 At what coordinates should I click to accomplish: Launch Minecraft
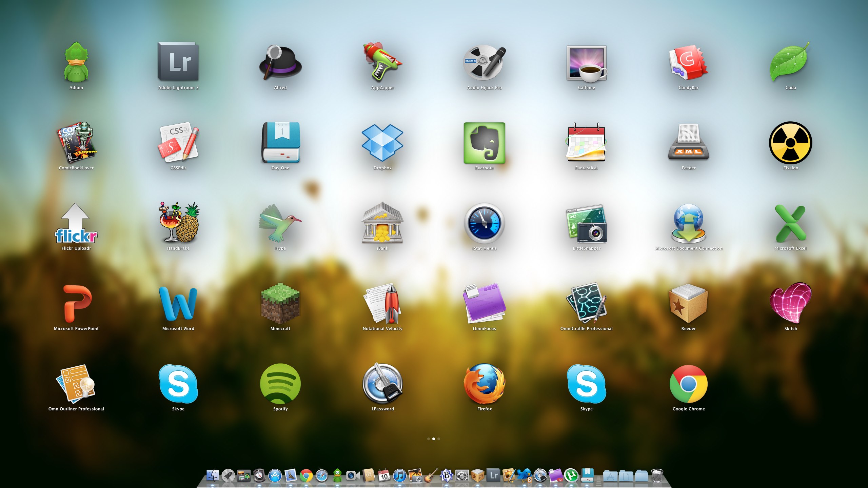click(280, 303)
